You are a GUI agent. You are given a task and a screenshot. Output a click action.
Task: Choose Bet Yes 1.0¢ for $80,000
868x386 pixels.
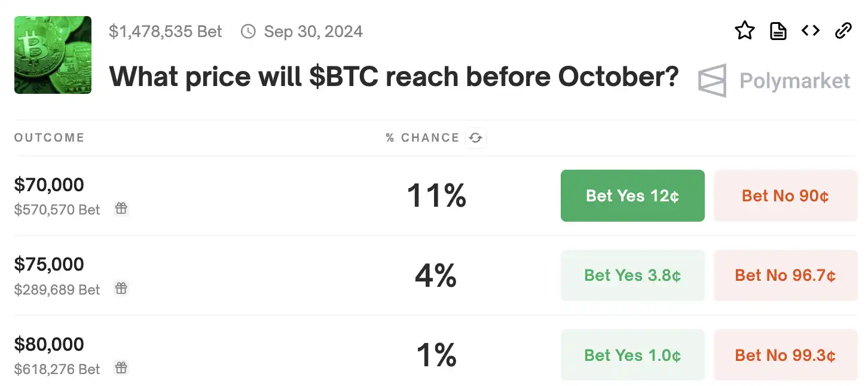click(632, 356)
